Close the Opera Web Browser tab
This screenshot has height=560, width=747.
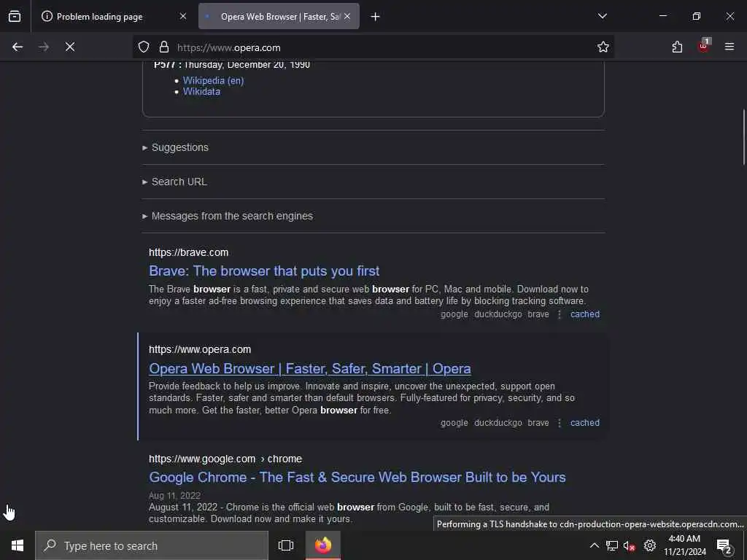347,16
